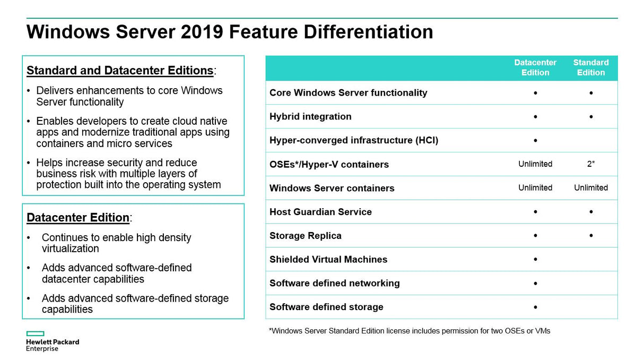Select the Standard Edition column header

click(x=590, y=67)
